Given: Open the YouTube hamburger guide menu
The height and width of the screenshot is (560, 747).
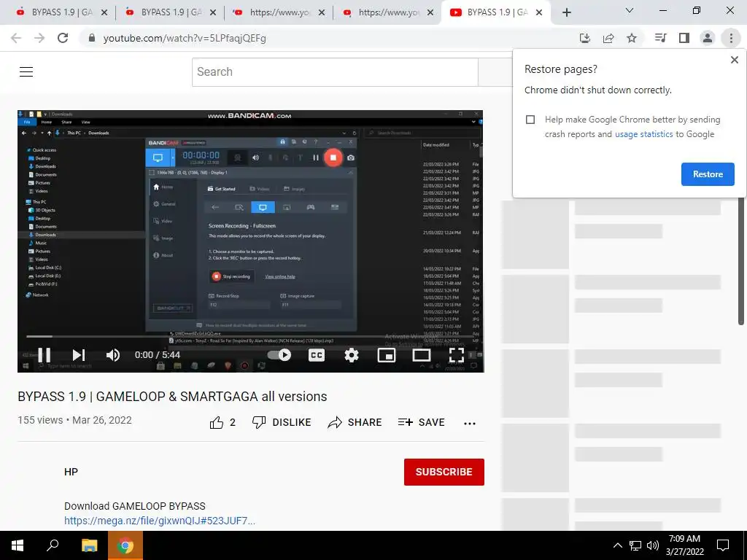Looking at the screenshot, I should (26, 72).
